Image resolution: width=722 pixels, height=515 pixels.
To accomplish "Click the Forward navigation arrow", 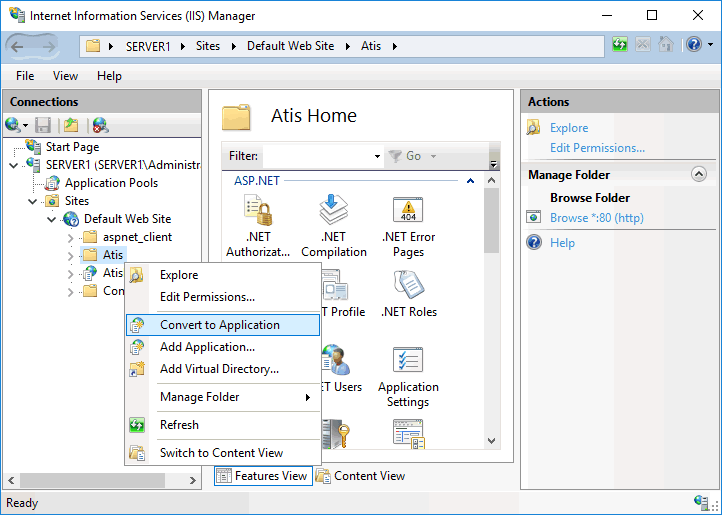I will 48,46.
